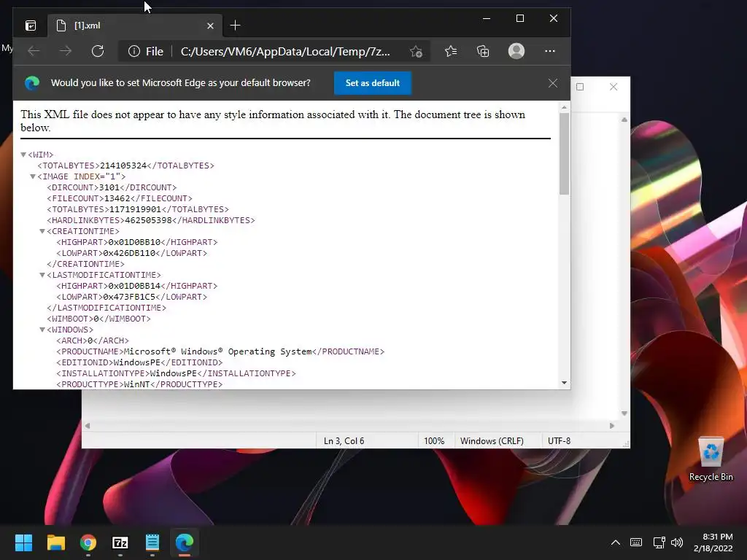Open a new tab with plus button
Viewport: 747px width, 560px height.
235,26
